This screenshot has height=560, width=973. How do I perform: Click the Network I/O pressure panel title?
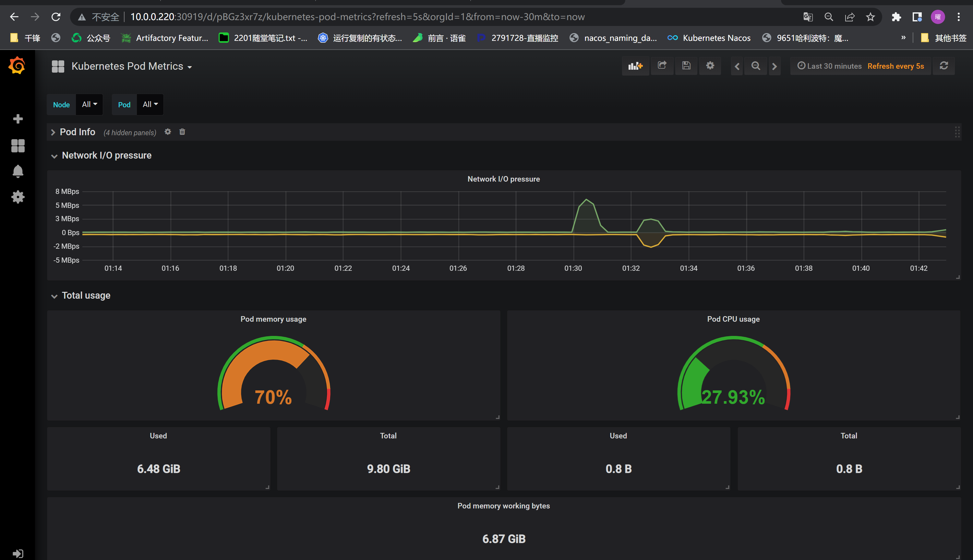[503, 179]
